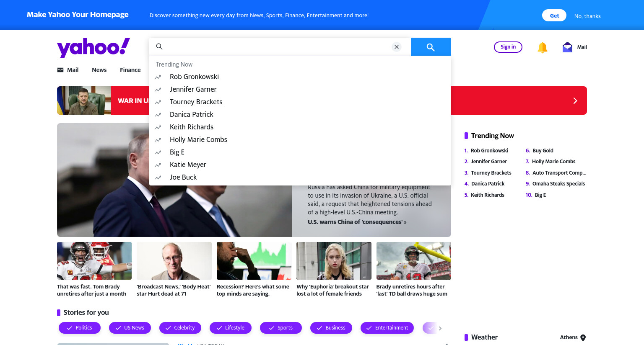The width and height of the screenshot is (644, 345).
Task: Clear the search box with X
Action: point(396,47)
